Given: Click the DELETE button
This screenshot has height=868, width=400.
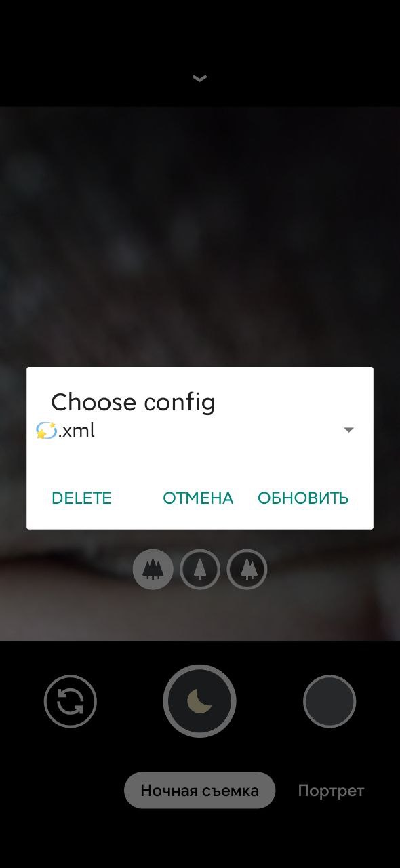Looking at the screenshot, I should (81, 498).
